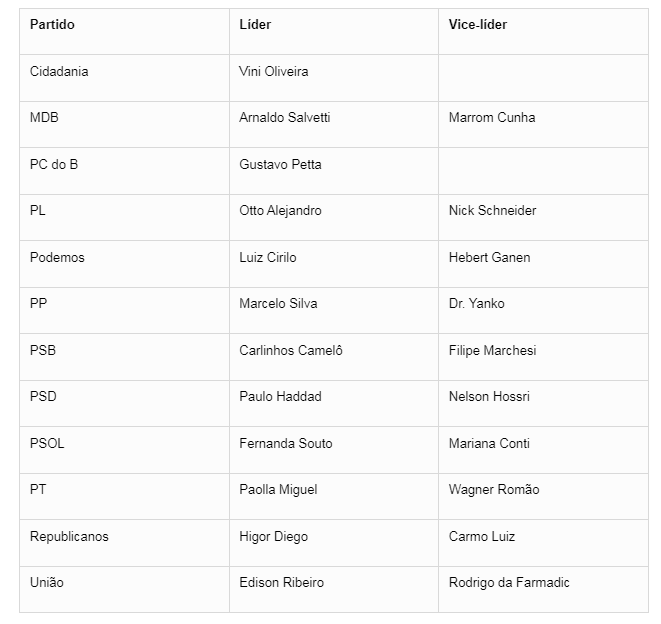Select vice-leader Marrom Cunha
The width and height of the screenshot is (661, 624).
(x=492, y=117)
